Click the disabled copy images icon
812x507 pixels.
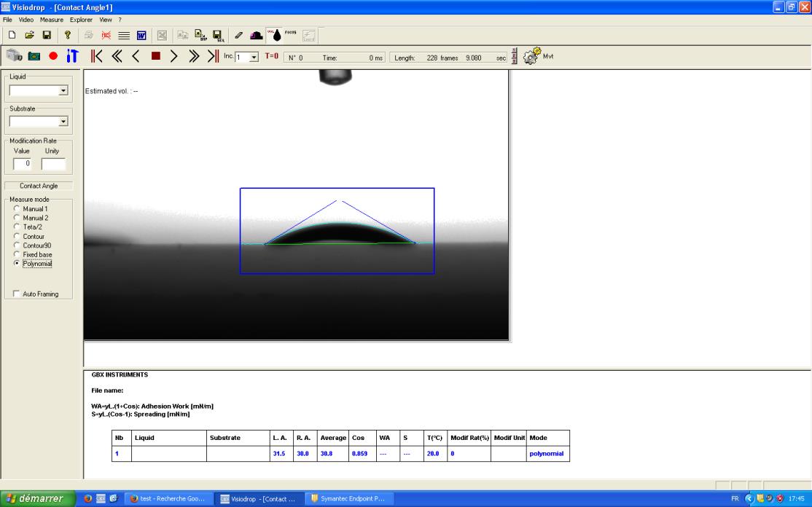click(183, 35)
